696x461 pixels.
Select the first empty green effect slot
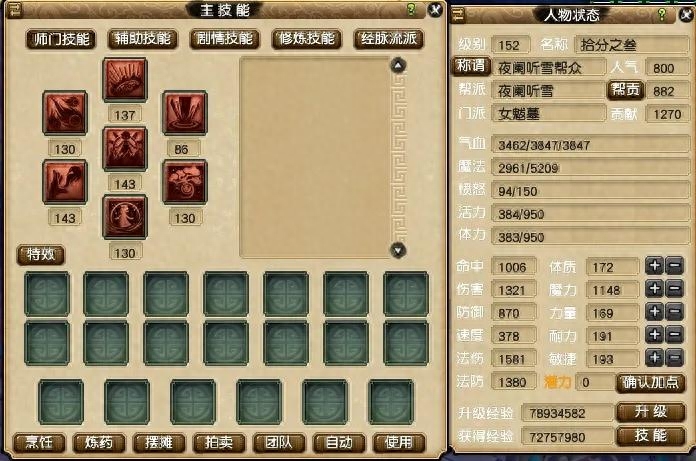click(x=47, y=294)
